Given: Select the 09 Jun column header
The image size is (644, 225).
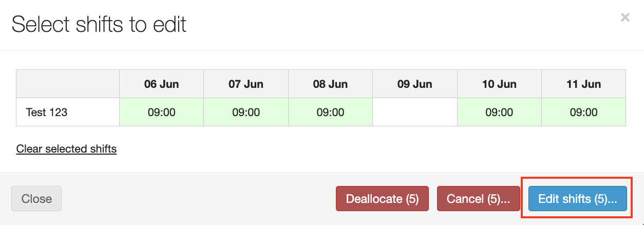Looking at the screenshot, I should [x=414, y=84].
